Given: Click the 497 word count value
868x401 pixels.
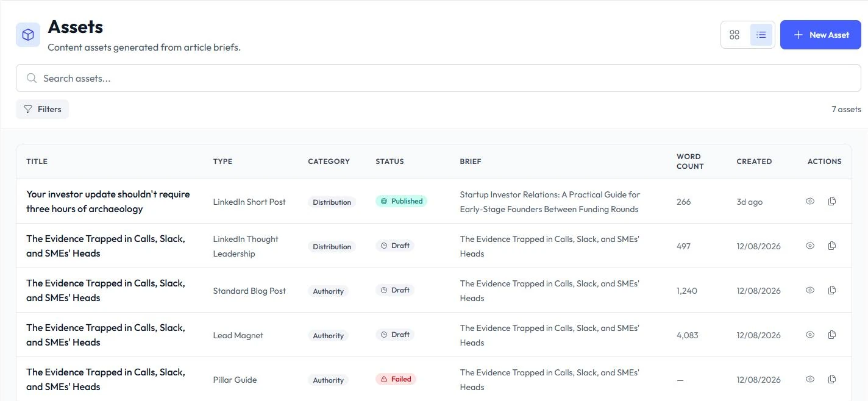Looking at the screenshot, I should (683, 246).
